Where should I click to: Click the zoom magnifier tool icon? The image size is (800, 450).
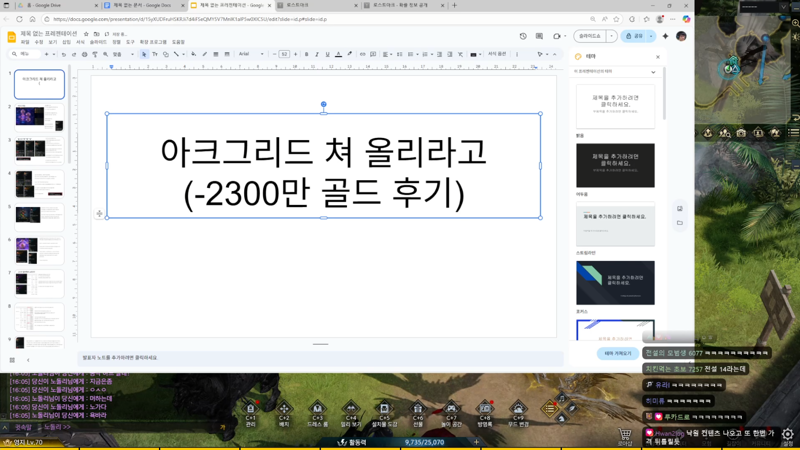click(x=105, y=54)
